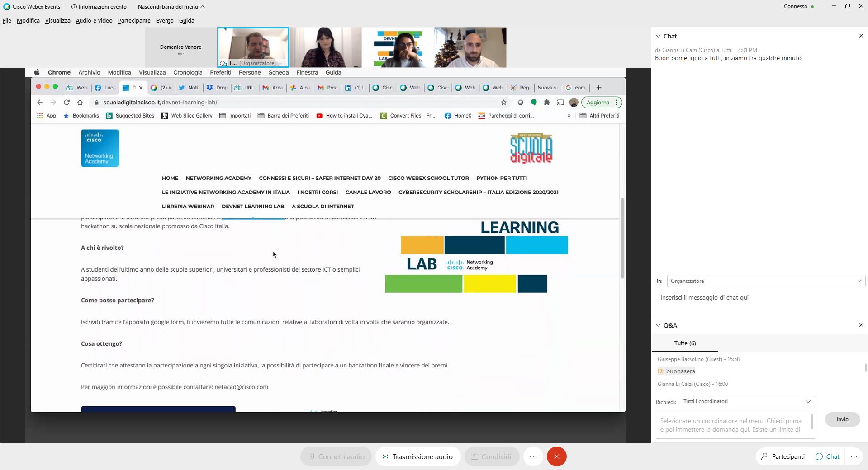Viewport: 868px width, 470px height.
Task: Open the Webex Guida menu
Action: pyautogui.click(x=187, y=20)
